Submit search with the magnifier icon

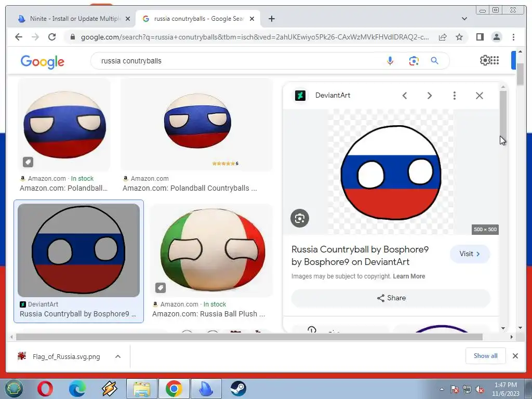(435, 61)
